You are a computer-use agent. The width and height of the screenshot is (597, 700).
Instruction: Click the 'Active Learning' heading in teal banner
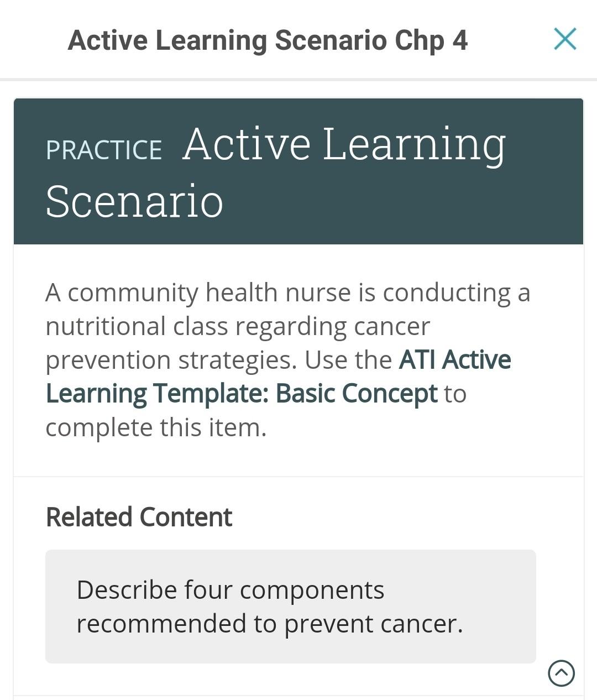pos(344,145)
